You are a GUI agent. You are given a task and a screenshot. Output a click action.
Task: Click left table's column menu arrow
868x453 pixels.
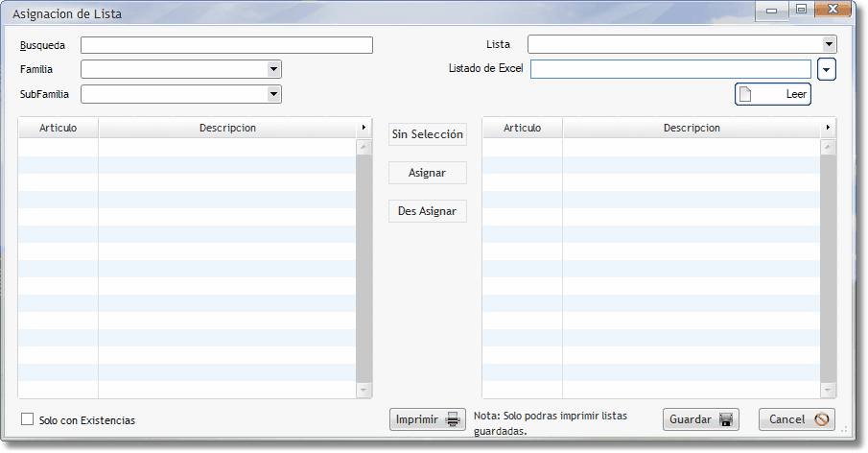364,128
